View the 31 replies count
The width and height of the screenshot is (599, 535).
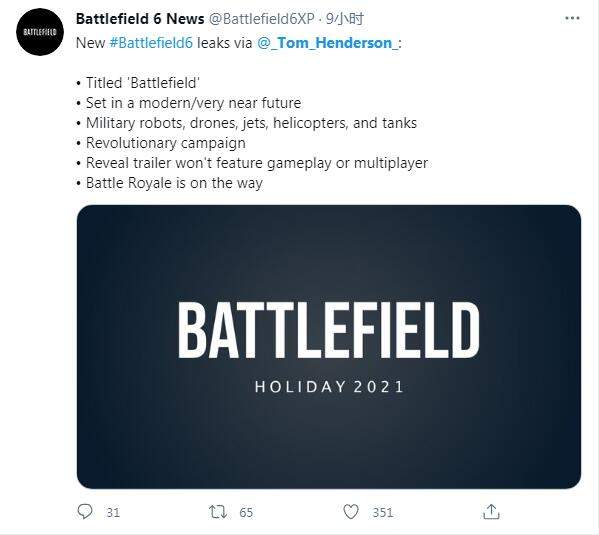113,512
